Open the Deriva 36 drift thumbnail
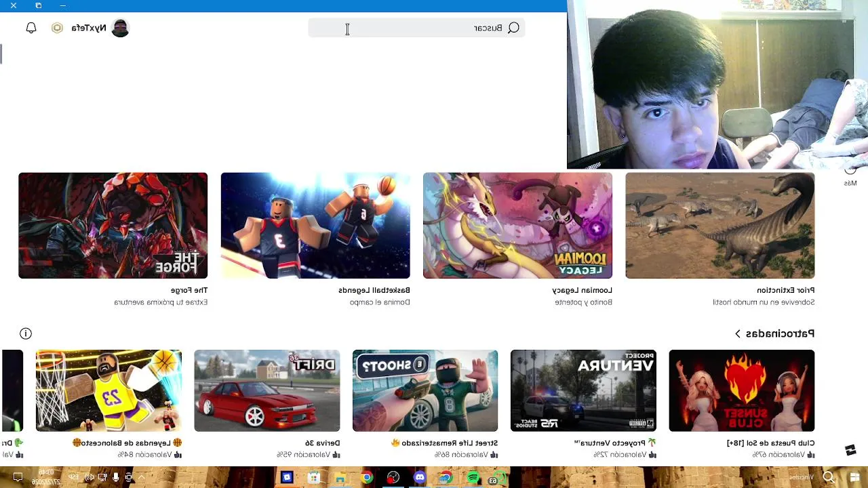 [267, 390]
